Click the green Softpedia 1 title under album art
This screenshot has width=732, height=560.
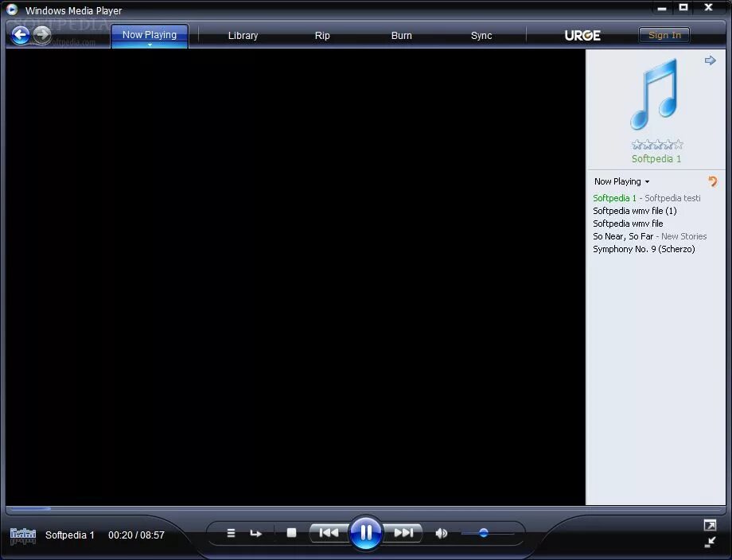656,158
